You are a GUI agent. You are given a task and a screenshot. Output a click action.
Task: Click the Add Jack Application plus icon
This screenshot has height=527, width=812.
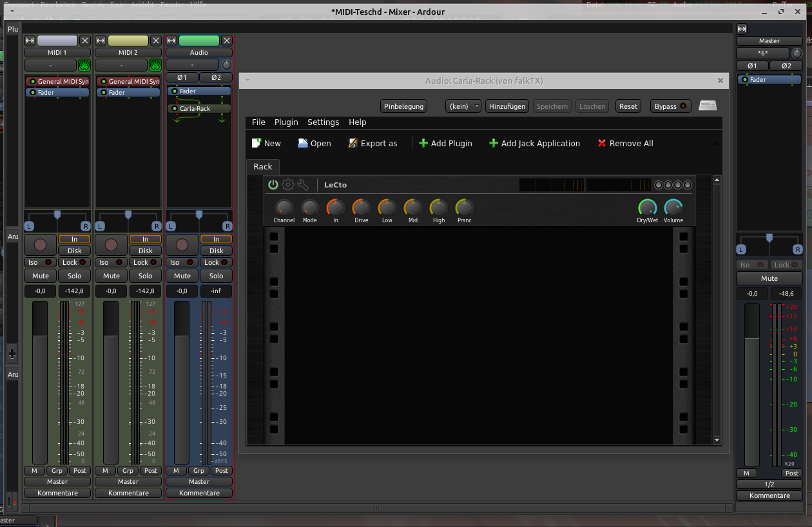coord(494,143)
